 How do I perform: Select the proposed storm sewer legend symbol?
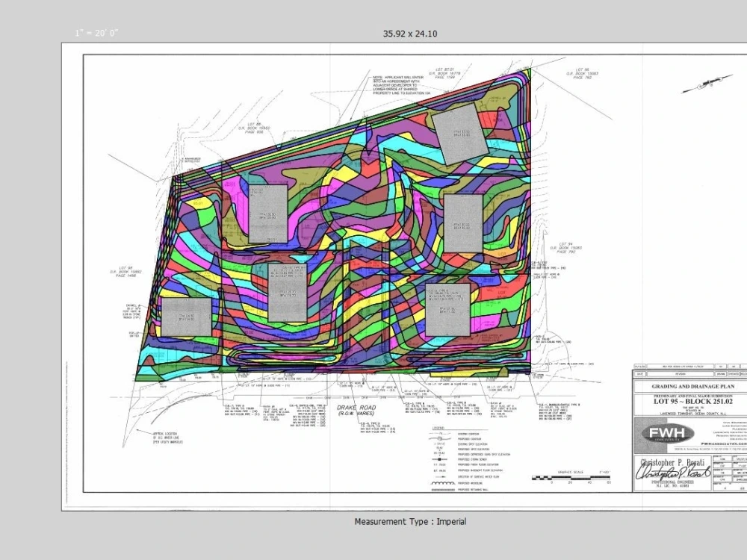pos(438,459)
